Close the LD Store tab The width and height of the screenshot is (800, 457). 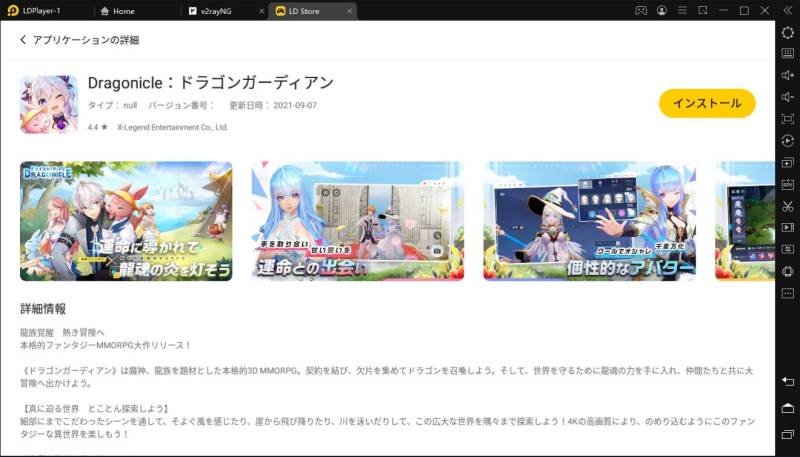point(349,11)
